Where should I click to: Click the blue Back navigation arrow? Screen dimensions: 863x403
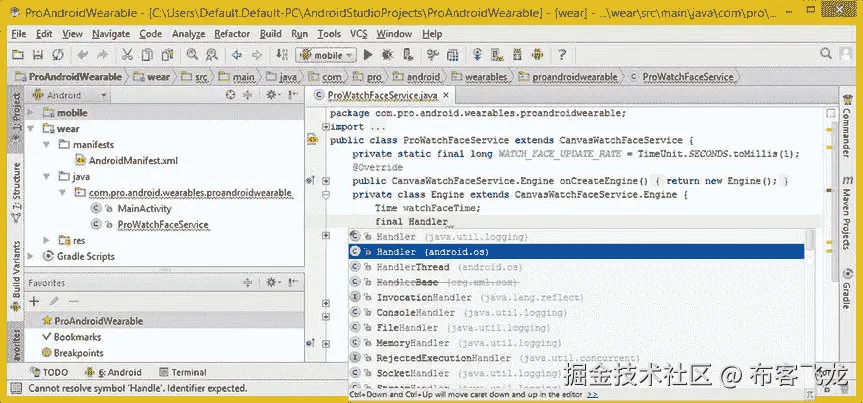point(237,55)
